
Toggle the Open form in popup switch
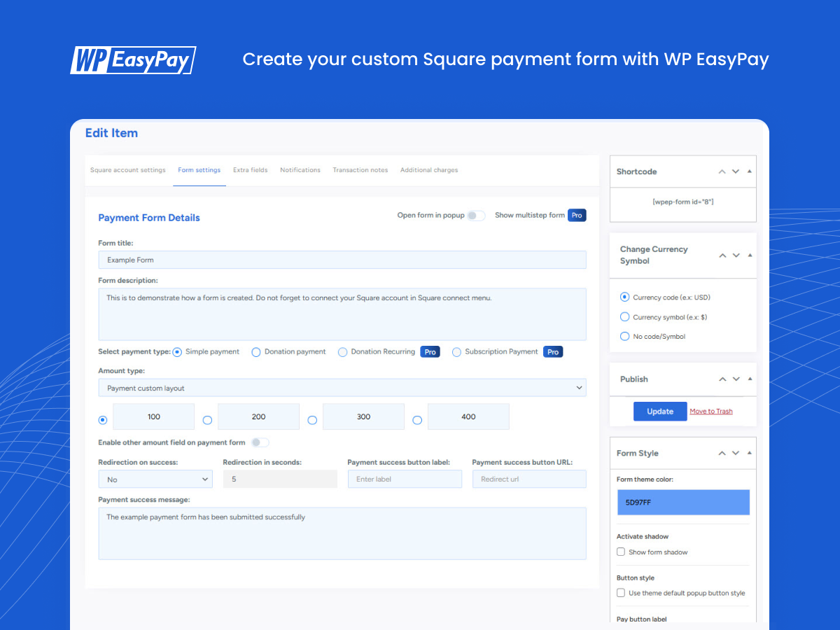coord(477,216)
